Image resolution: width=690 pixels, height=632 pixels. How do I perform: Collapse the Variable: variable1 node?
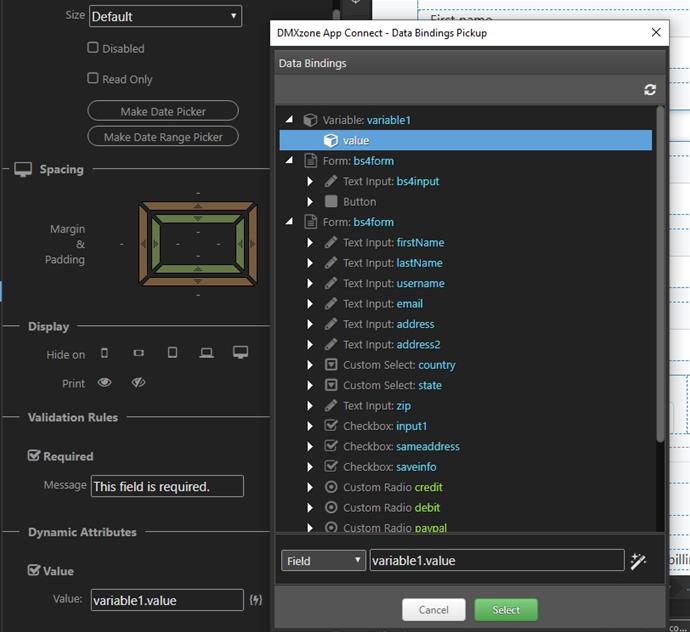[x=289, y=119]
